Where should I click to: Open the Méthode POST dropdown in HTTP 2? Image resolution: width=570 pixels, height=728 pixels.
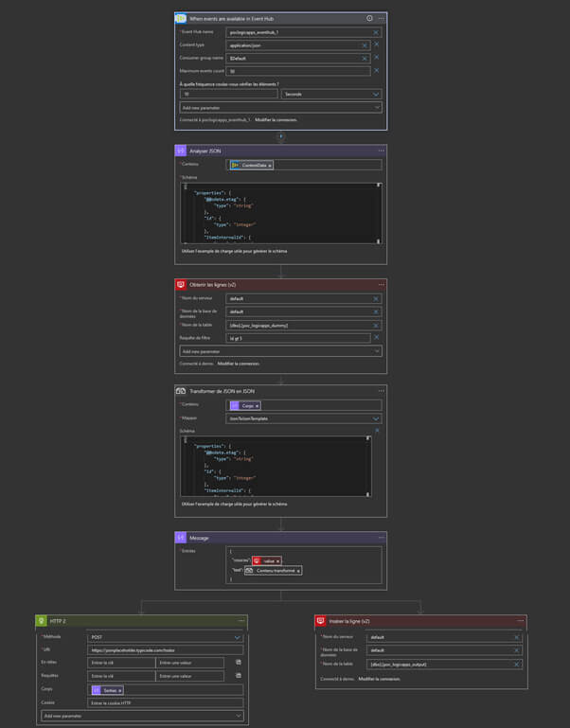coord(165,637)
